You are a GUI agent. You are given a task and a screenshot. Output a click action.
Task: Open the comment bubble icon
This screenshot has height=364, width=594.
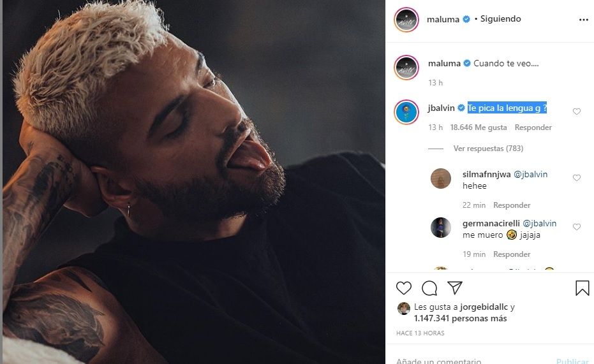[x=429, y=288]
